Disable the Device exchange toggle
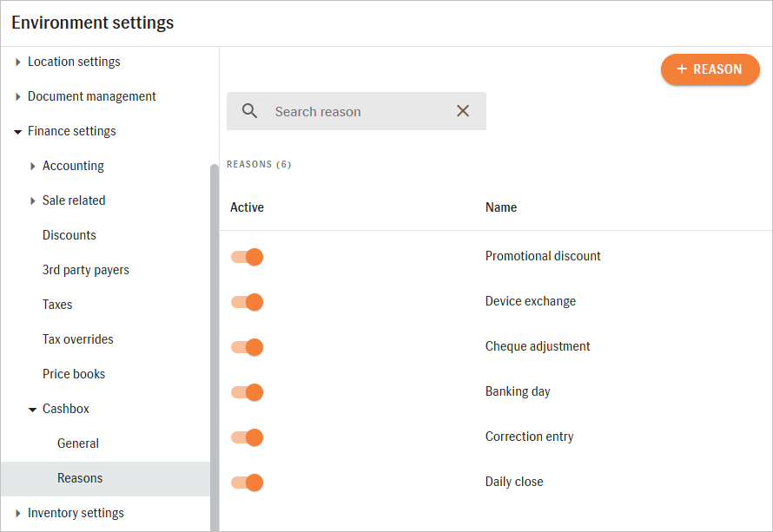This screenshot has height=532, width=773. pyautogui.click(x=247, y=302)
